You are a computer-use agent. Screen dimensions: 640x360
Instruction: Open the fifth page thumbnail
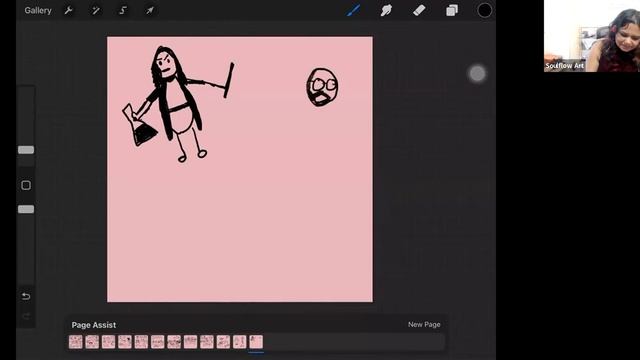click(141, 342)
